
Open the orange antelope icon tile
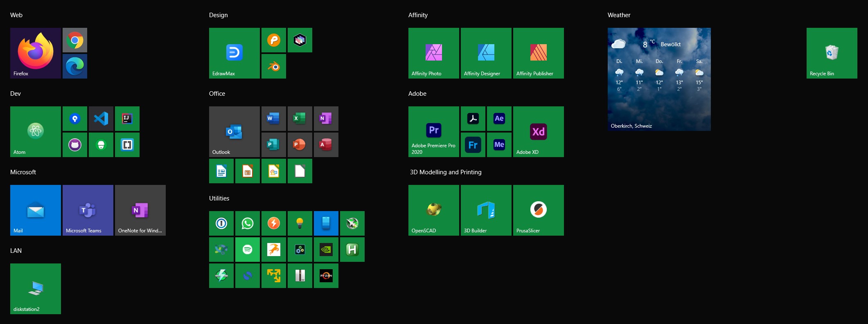274,250
